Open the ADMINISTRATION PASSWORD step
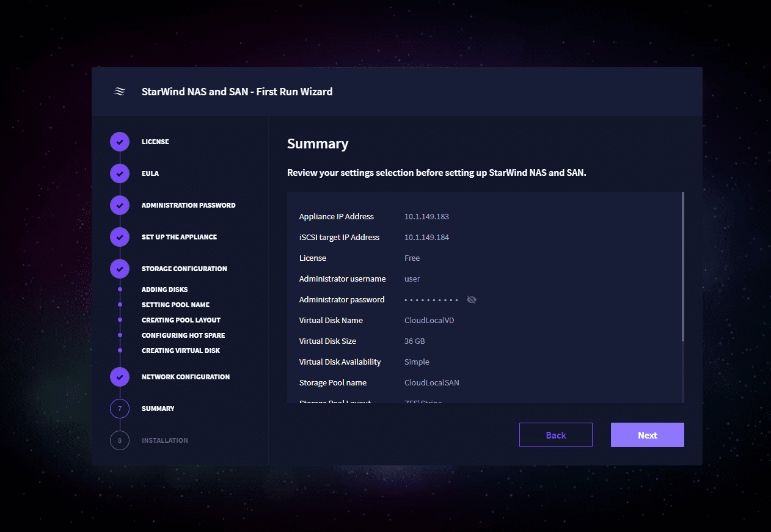This screenshot has height=532, width=771. click(x=188, y=205)
